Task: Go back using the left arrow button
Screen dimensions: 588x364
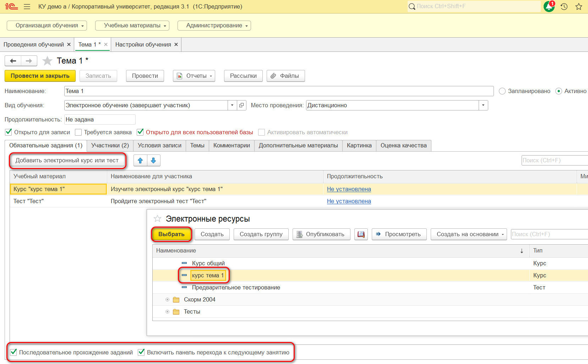Action: 13,61
